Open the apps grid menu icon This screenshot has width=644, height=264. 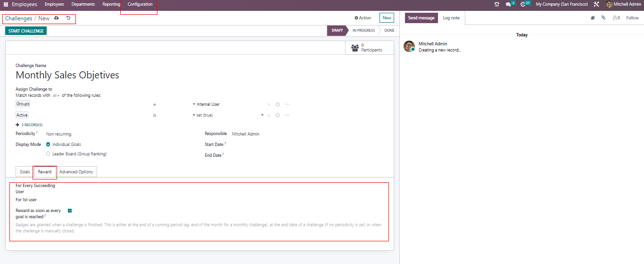point(6,4)
